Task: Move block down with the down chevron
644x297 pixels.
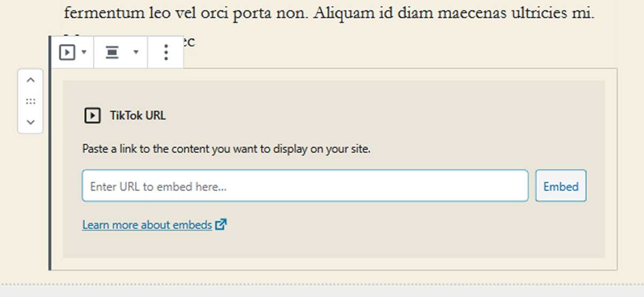Action: click(31, 122)
